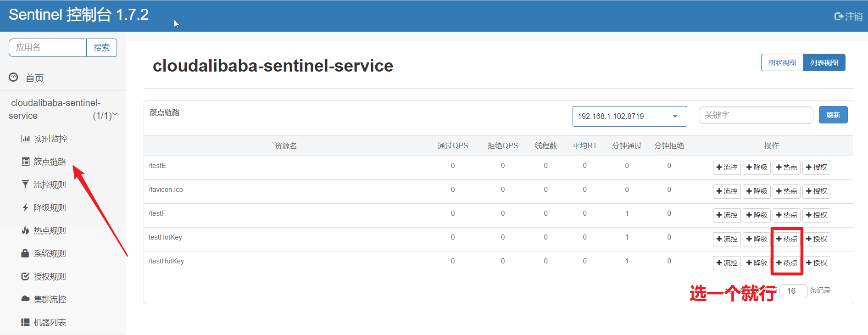Add 流控 rule for /testE resource

(x=727, y=167)
